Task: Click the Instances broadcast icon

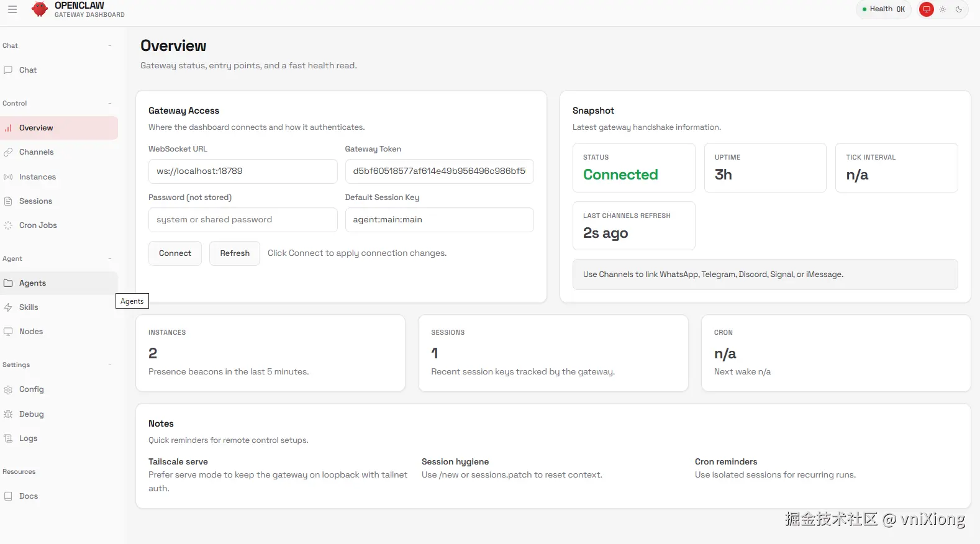Action: (8, 177)
